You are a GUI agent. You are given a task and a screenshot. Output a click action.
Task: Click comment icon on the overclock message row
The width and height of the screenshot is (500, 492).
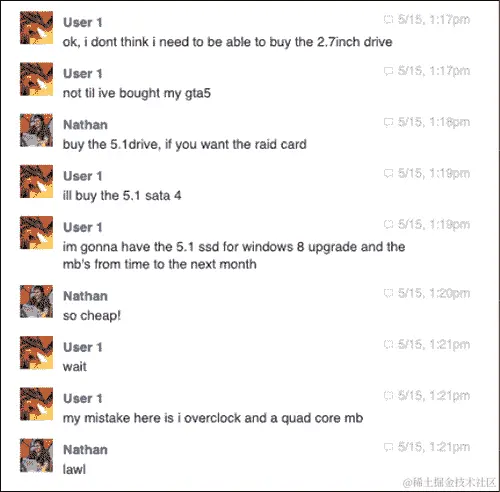pos(388,396)
